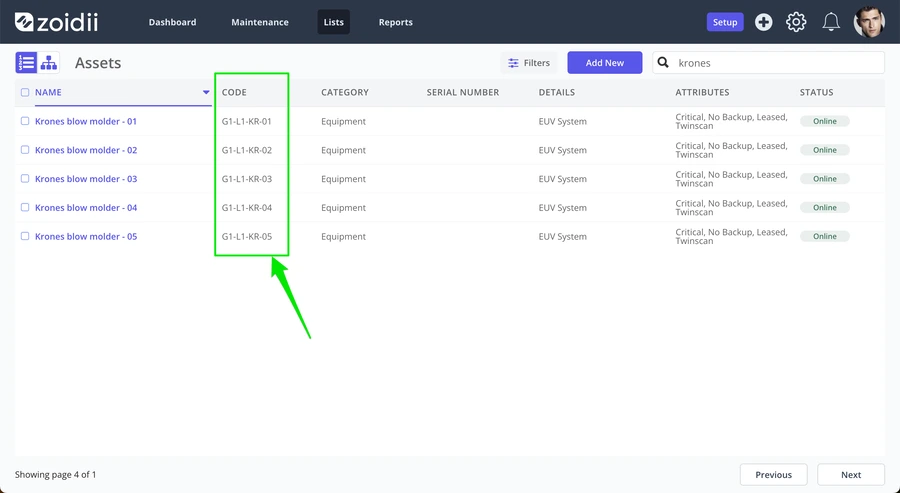Image resolution: width=900 pixels, height=493 pixels.
Task: Open the user profile avatar
Action: (x=869, y=22)
